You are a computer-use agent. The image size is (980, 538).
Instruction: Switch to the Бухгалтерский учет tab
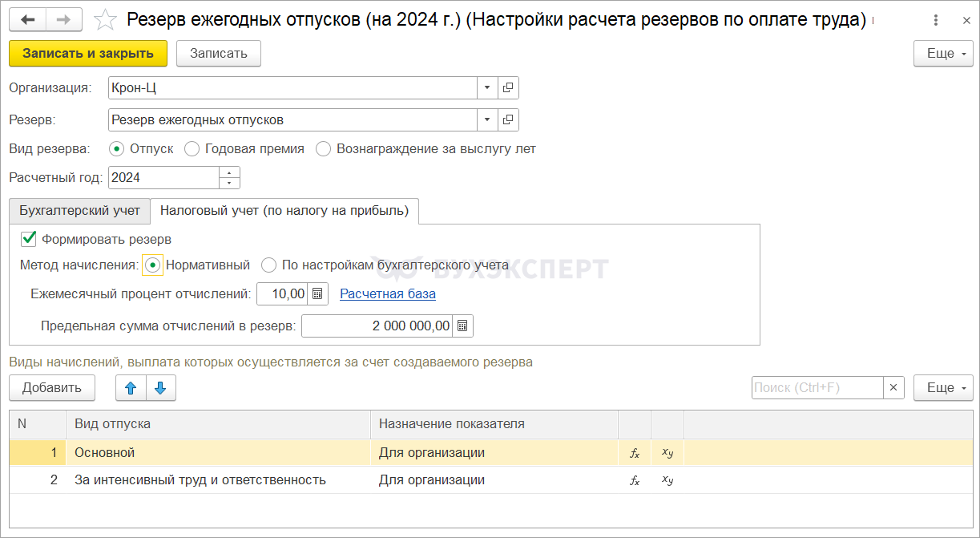coord(79,211)
